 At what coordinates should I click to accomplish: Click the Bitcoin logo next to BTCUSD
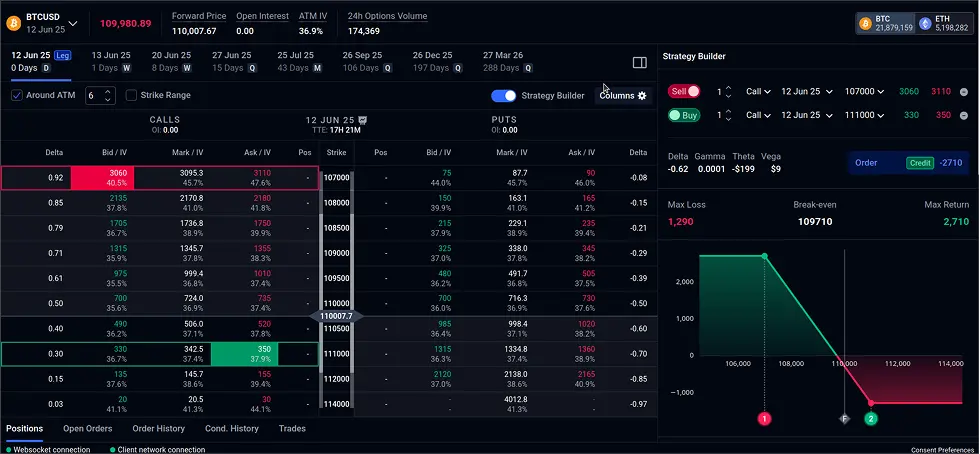pos(14,22)
